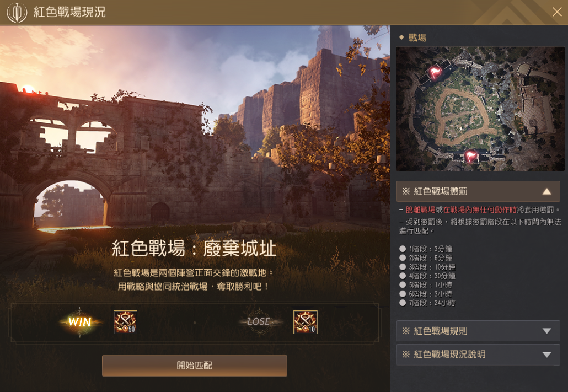Click the red 脫離戰場 warning text
Screen dimensions: 568x392
click(x=421, y=210)
